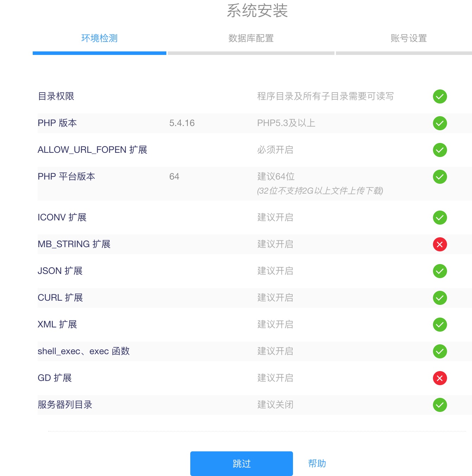472x476 pixels.
Task: Click the ALLOW_URL_FOPEN 扩展 green check icon
Action: [x=440, y=150]
